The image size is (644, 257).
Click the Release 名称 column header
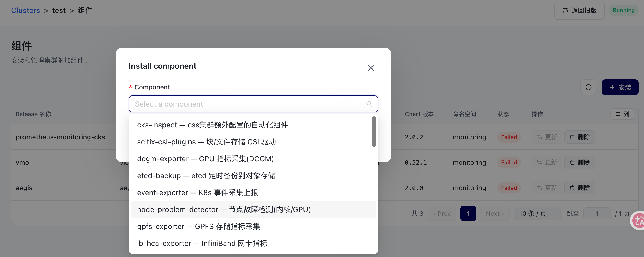[x=33, y=114]
